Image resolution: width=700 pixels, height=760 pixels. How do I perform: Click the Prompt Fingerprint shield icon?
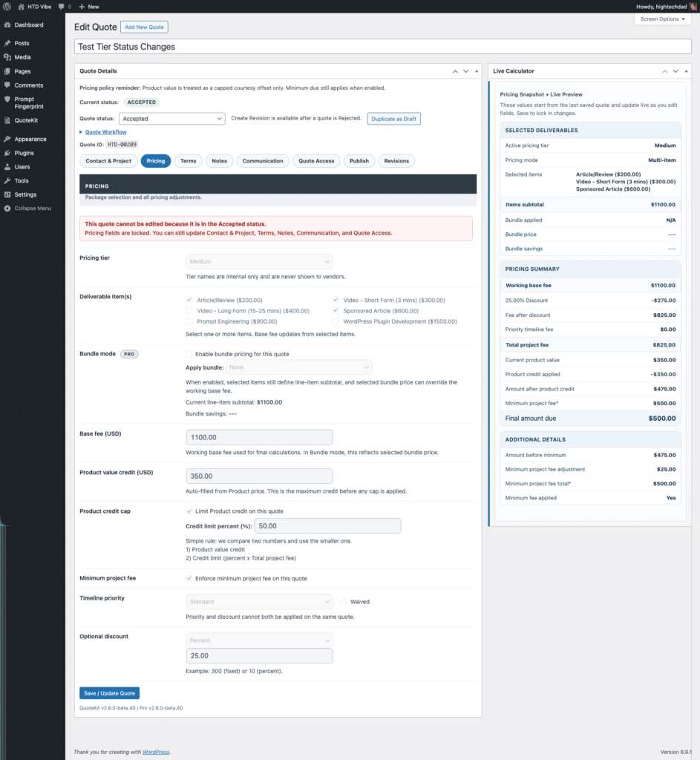7,99
